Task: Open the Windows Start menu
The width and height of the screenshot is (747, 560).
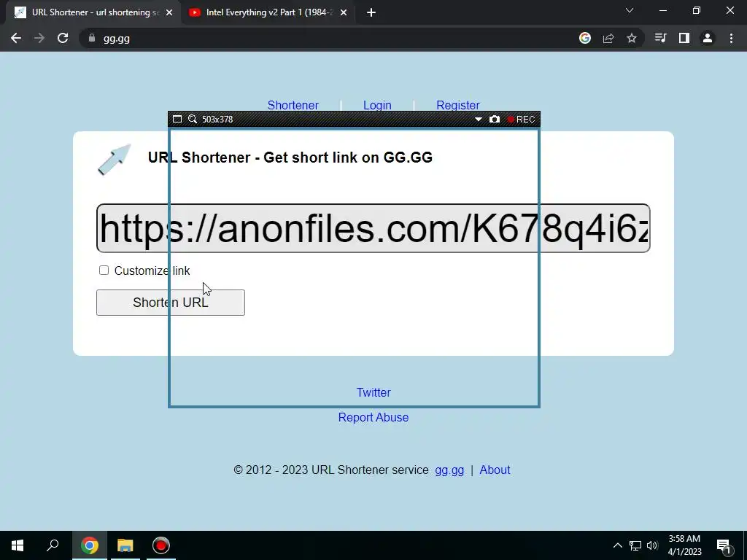Action: point(18,545)
